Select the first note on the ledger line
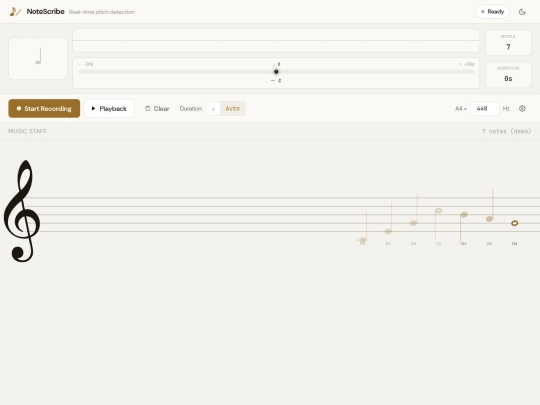The height and width of the screenshot is (405, 540). click(x=363, y=239)
